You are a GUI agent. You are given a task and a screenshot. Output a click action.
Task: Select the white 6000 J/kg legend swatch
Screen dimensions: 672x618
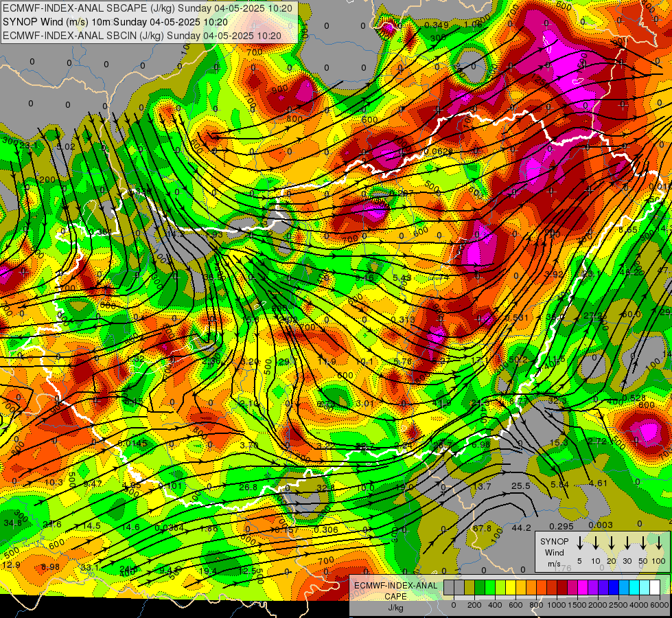655,588
